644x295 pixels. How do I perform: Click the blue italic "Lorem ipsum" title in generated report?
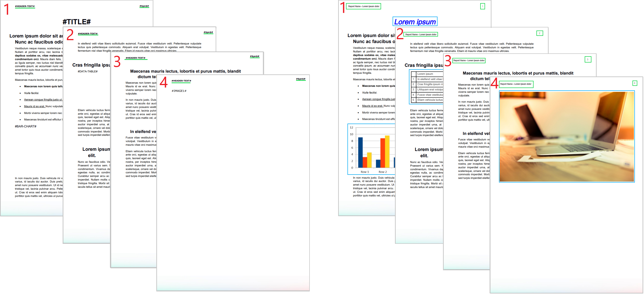pos(415,22)
